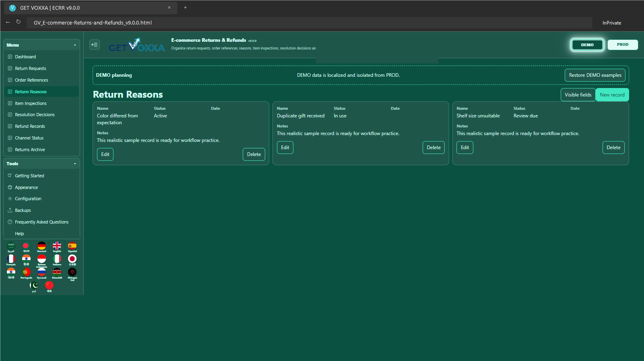Switch language to Japanese flag
Viewport: 644px width, 361px height.
pyautogui.click(x=72, y=260)
